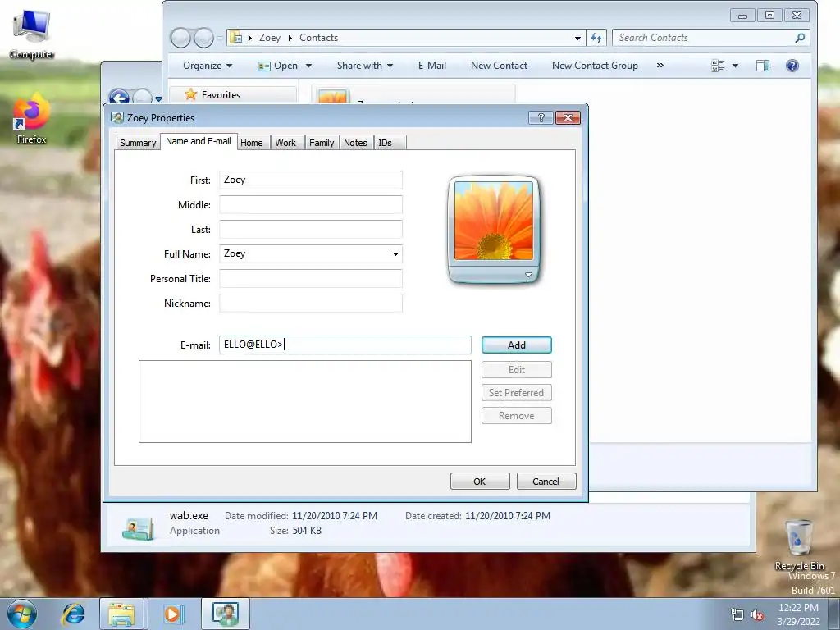Click the E-mail input field

point(345,345)
